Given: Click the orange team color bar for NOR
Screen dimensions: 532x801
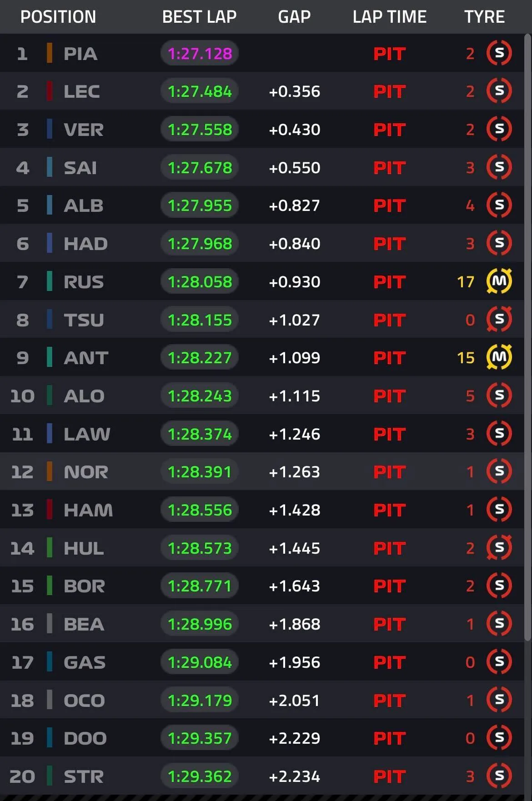Looking at the screenshot, I should (x=50, y=471).
